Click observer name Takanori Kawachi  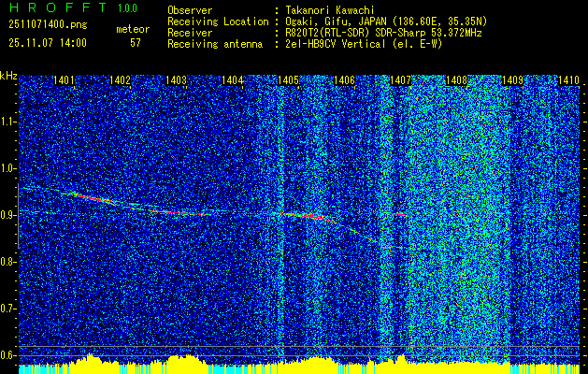(x=330, y=10)
